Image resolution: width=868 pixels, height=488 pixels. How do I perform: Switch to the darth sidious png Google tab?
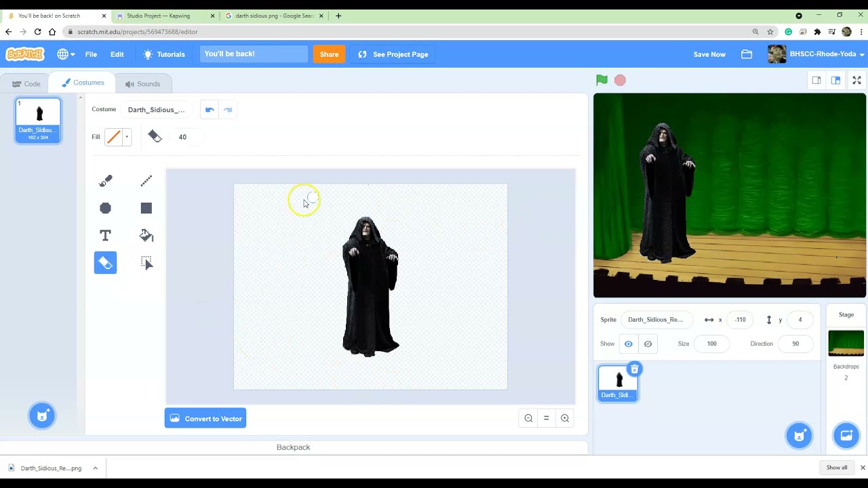coord(274,16)
